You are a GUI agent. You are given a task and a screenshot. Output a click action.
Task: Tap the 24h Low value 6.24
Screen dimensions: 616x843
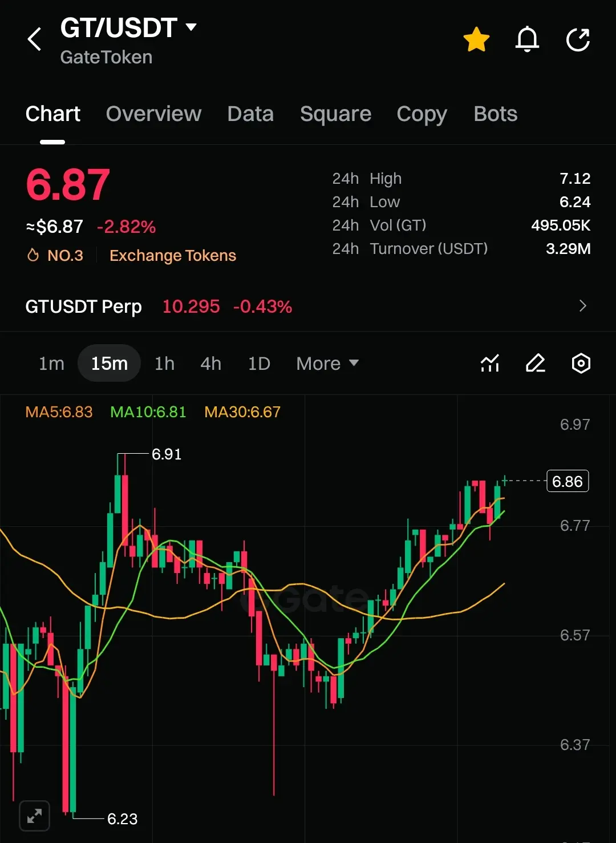click(575, 202)
